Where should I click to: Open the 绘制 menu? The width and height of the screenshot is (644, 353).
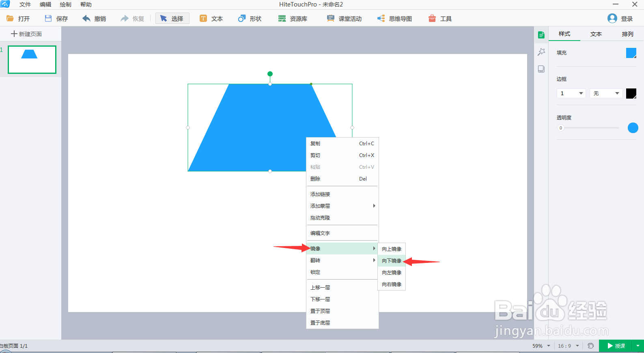[66, 4]
